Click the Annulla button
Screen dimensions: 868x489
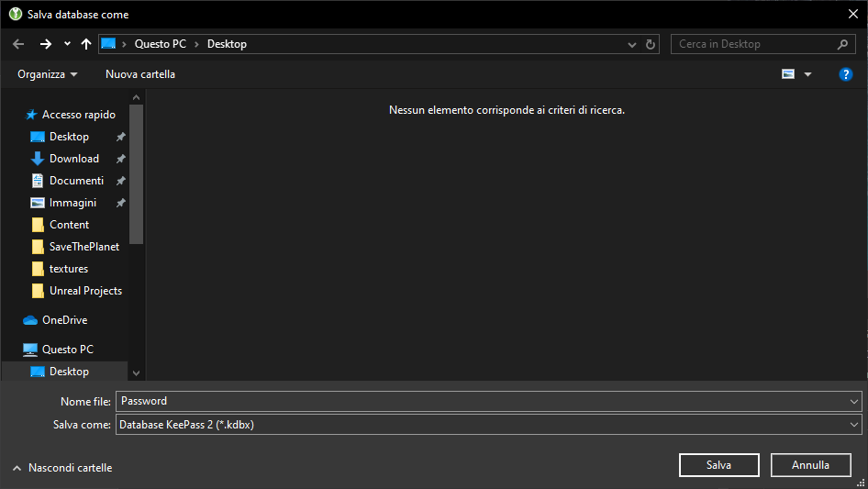pyautogui.click(x=810, y=465)
